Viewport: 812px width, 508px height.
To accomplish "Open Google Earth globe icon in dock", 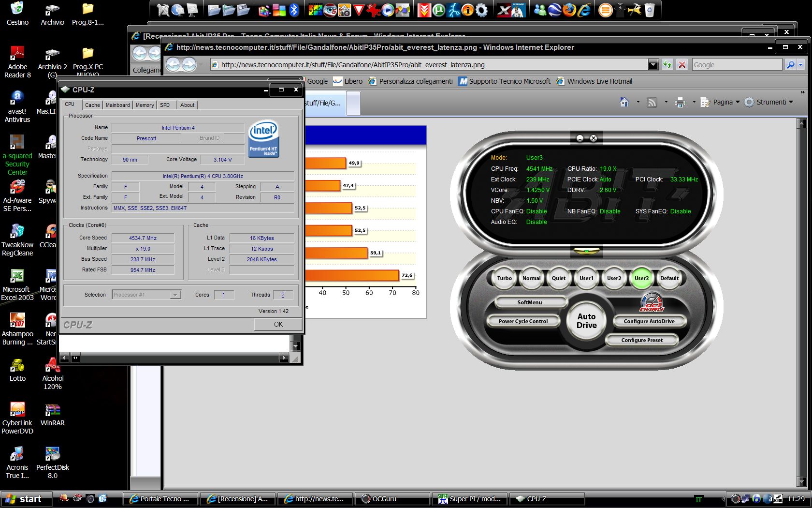I will tap(554, 10).
